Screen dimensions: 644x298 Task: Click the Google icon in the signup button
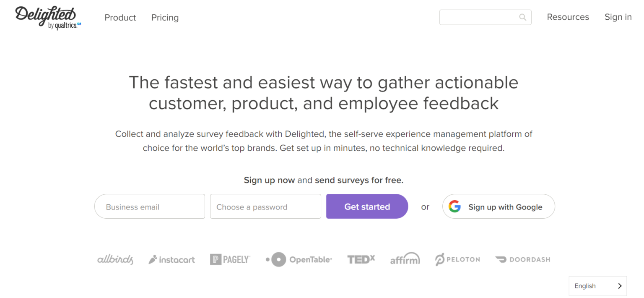click(455, 207)
